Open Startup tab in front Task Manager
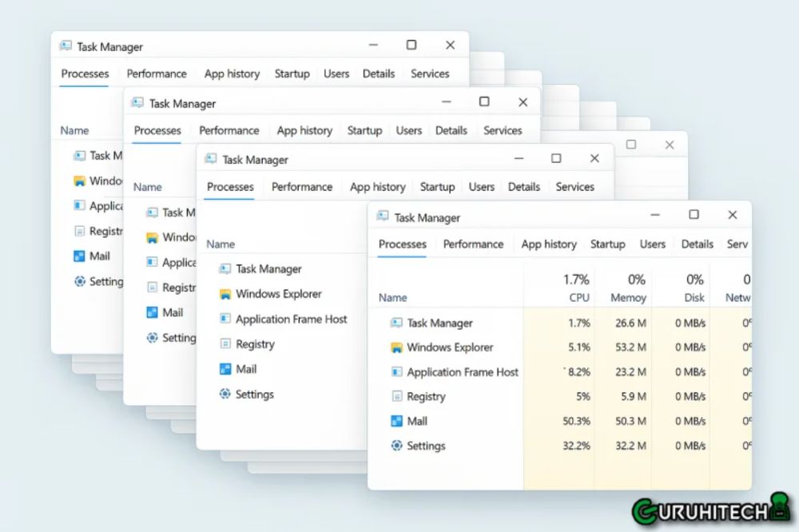Screen dimensions: 799x532 click(607, 244)
